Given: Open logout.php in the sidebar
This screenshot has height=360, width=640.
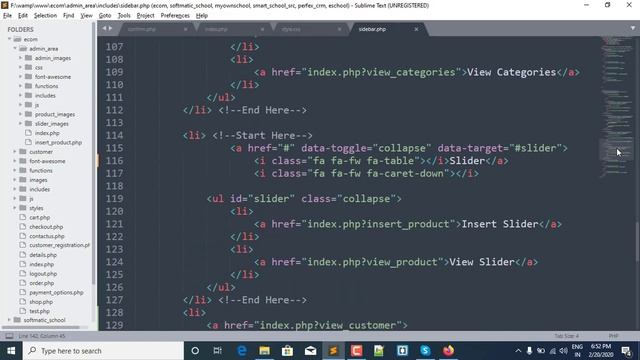Looking at the screenshot, I should pos(43,274).
